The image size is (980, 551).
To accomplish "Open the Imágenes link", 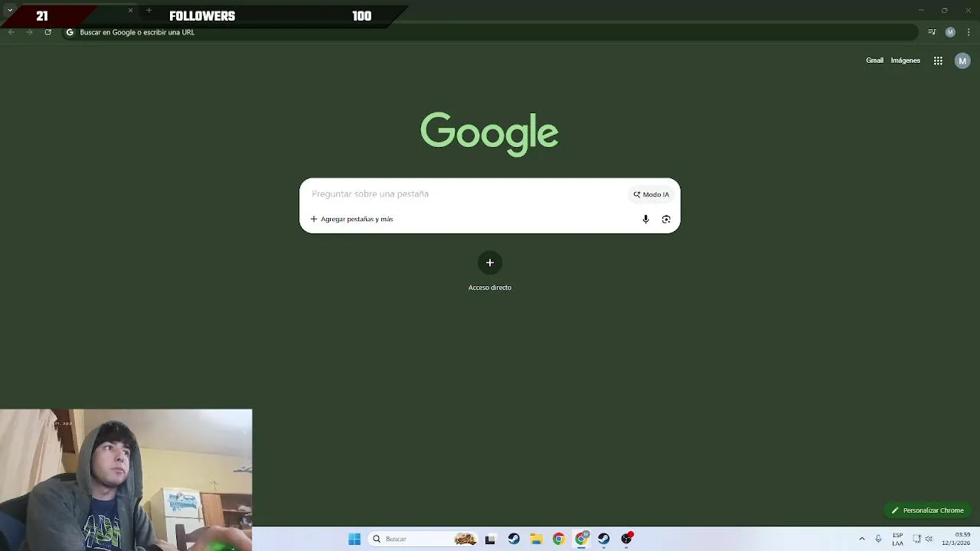I will point(906,60).
